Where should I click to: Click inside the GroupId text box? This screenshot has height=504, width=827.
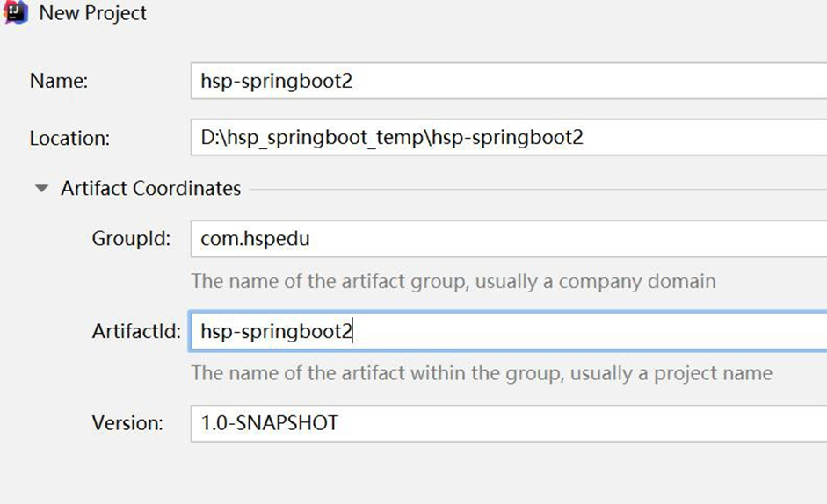pyautogui.click(x=508, y=239)
